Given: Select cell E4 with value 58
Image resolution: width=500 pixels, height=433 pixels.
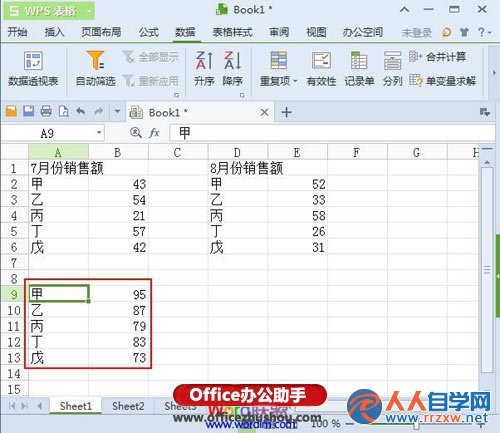Looking at the screenshot, I should pyautogui.click(x=297, y=215).
